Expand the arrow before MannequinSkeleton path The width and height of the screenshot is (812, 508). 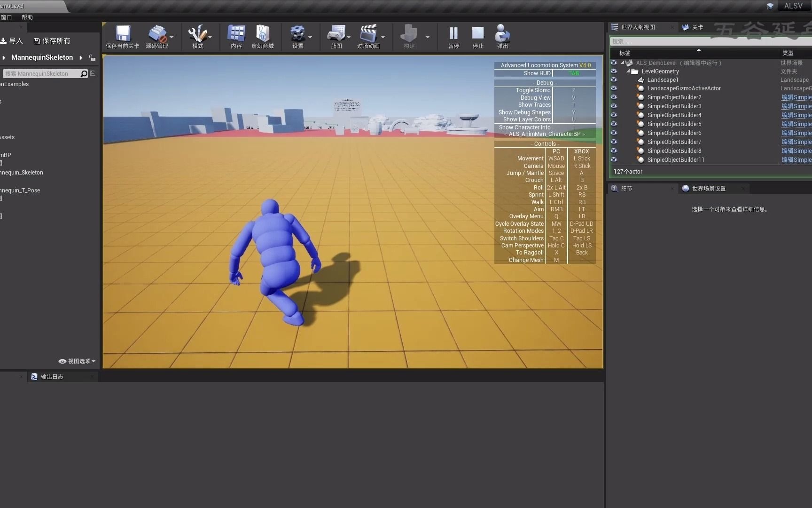click(x=4, y=58)
